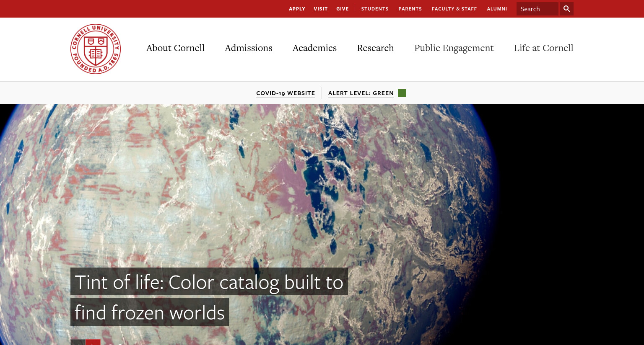
Task: Open the Faculty & Staff link
Action: click(454, 9)
